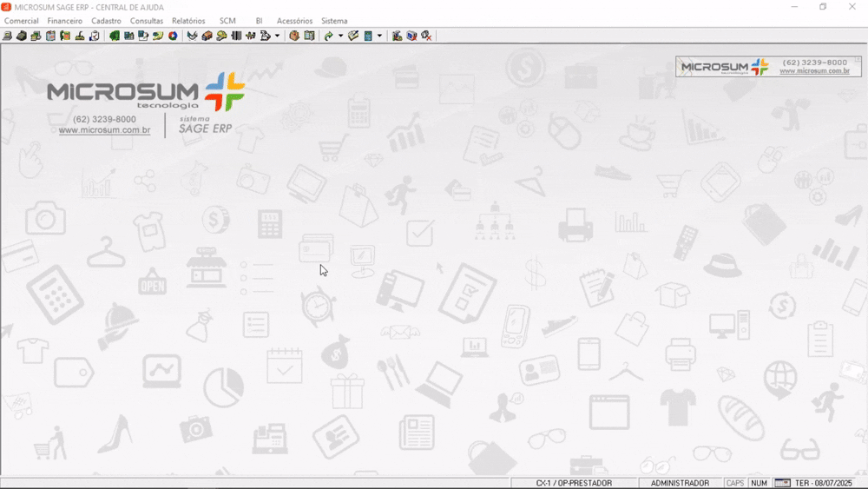Click the CX-1 / OP-PRESTADOR status bar entry
The image size is (868, 489).
click(574, 483)
